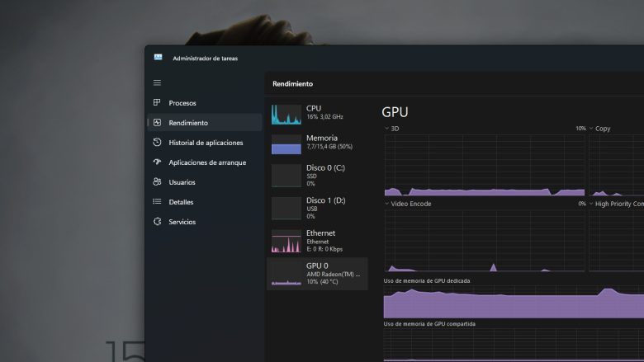Expand the 3D graph engine dropdown

point(387,129)
